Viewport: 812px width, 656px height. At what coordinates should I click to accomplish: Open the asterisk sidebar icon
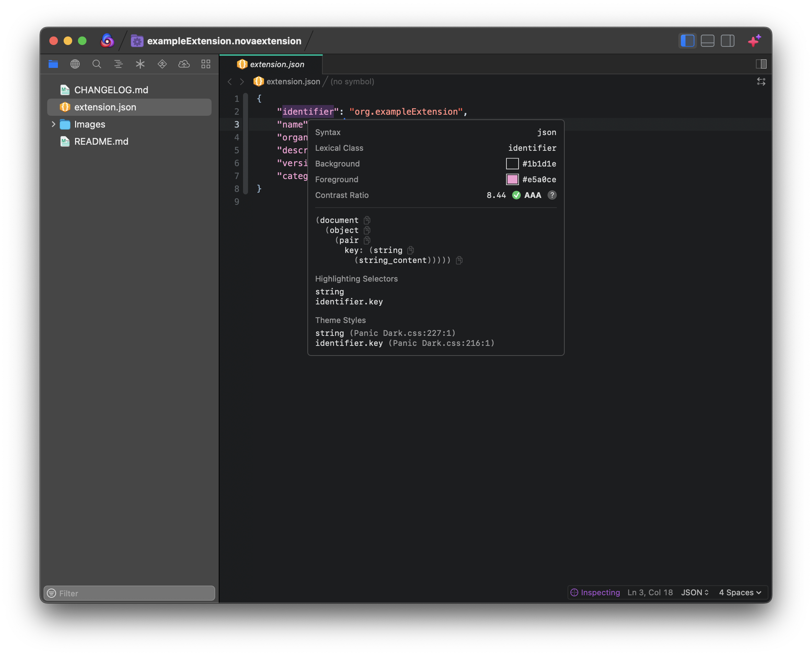click(x=140, y=64)
